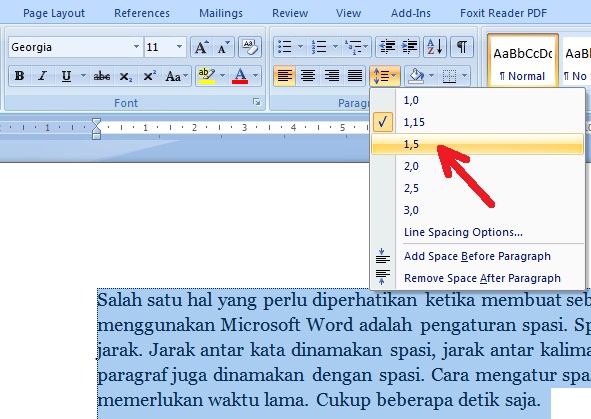Open the font color dropdown arrow
The width and height of the screenshot is (591, 419).
point(256,76)
